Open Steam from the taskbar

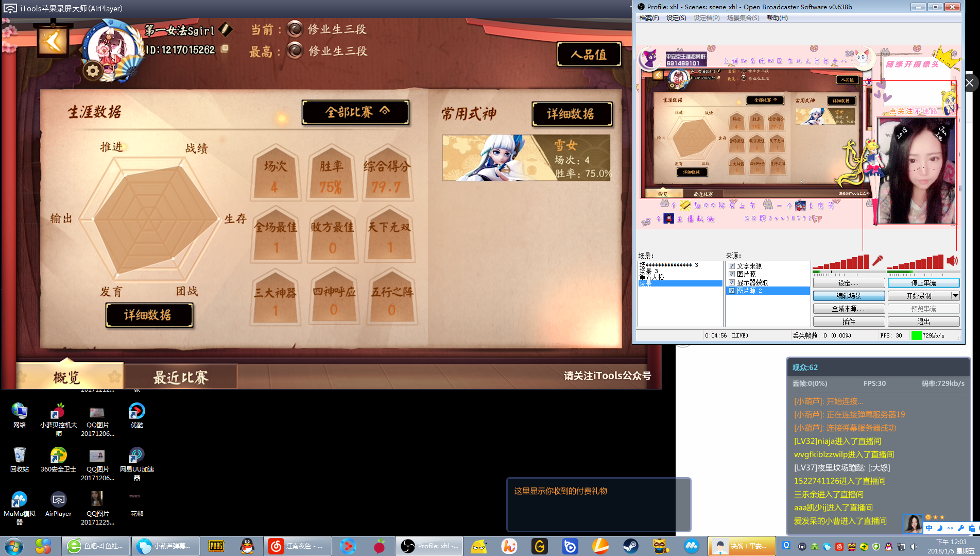630,546
